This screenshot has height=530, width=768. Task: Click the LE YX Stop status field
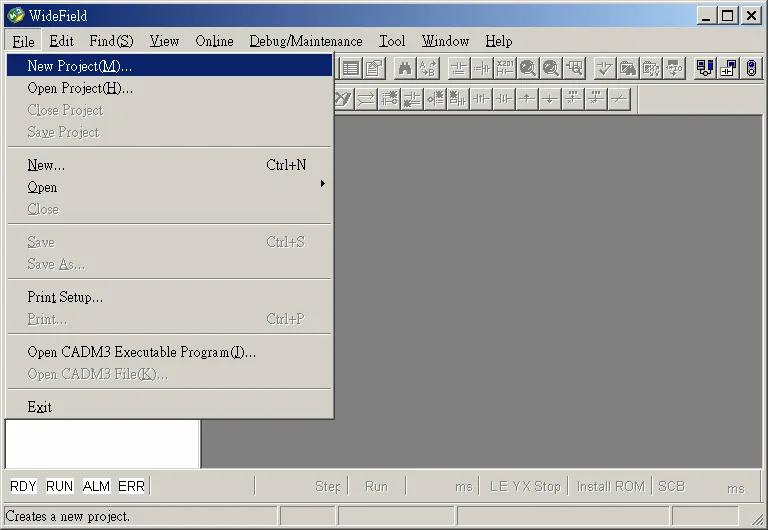(525, 486)
